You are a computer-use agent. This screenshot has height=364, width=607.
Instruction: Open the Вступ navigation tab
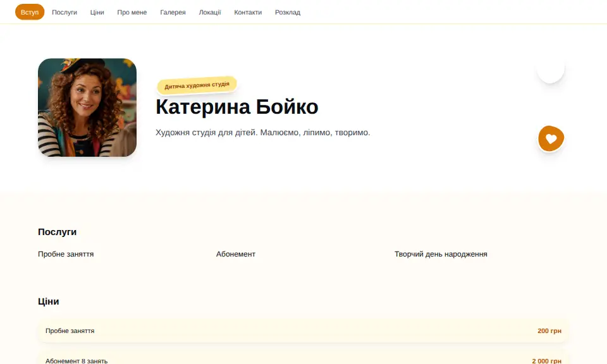30,13
